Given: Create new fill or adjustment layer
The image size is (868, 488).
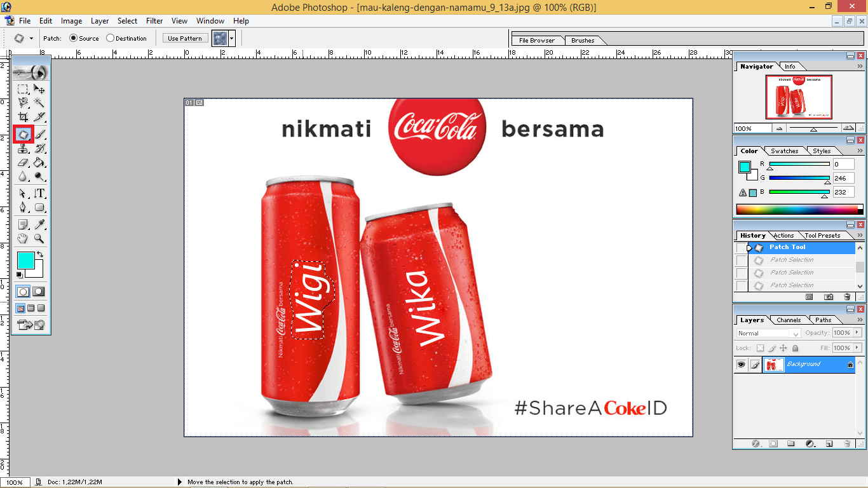Looking at the screenshot, I should click(810, 444).
